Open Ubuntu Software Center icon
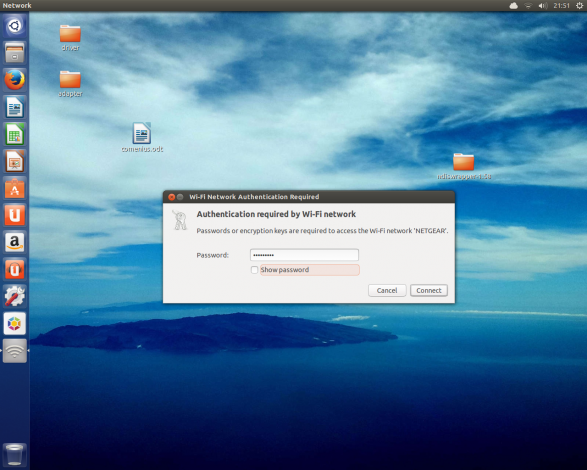 point(15,188)
